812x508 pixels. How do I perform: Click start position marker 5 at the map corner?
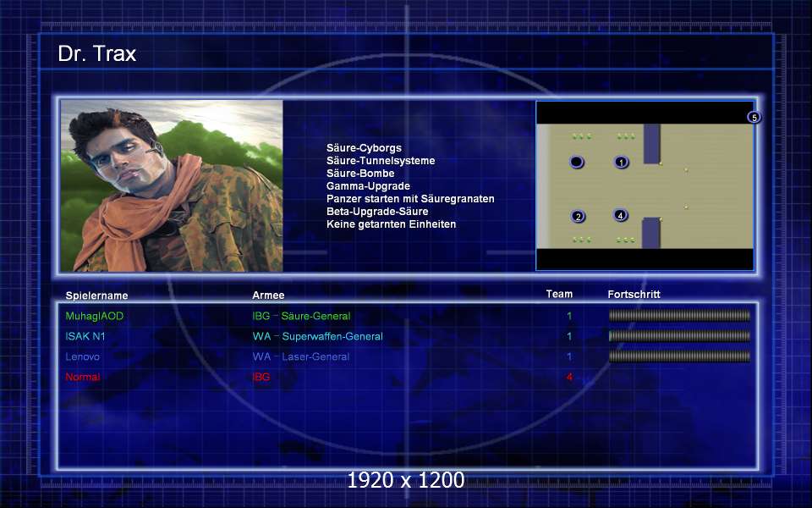click(754, 117)
